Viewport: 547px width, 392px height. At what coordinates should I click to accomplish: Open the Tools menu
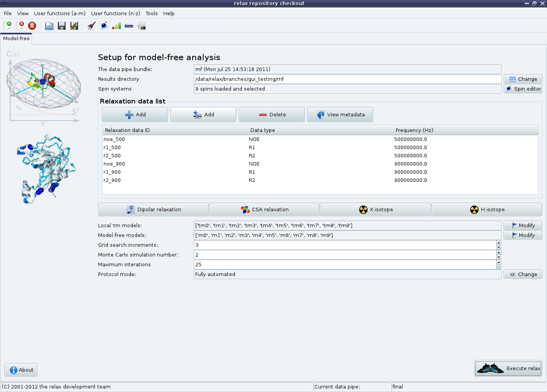152,13
